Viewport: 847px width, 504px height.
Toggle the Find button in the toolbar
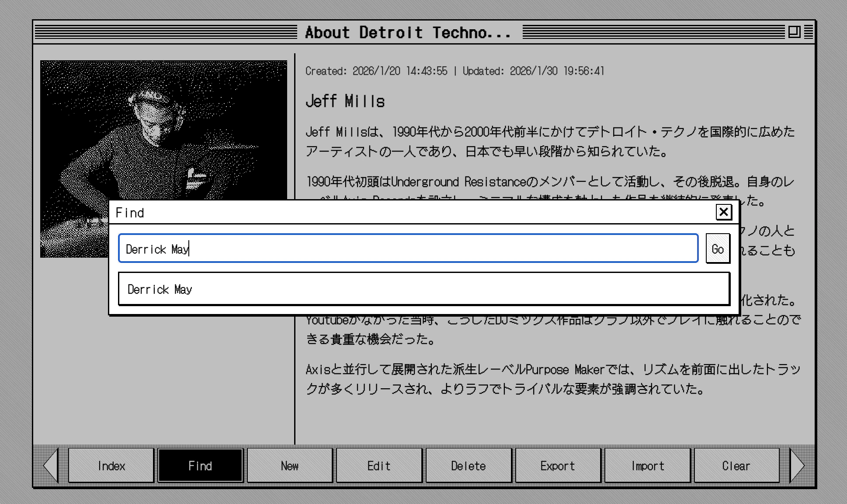[x=200, y=466]
